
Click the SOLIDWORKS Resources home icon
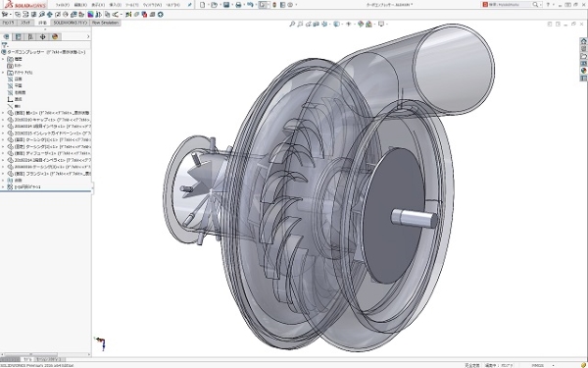tap(583, 41)
